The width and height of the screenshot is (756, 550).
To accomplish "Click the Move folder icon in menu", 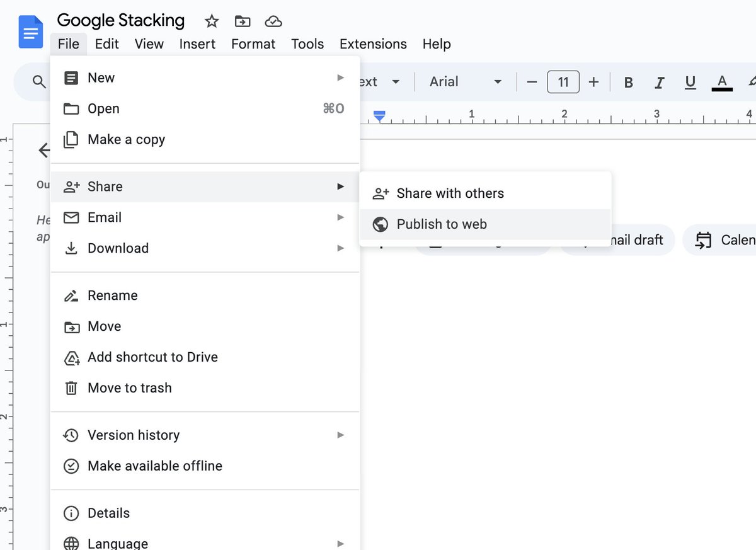I will tap(72, 326).
